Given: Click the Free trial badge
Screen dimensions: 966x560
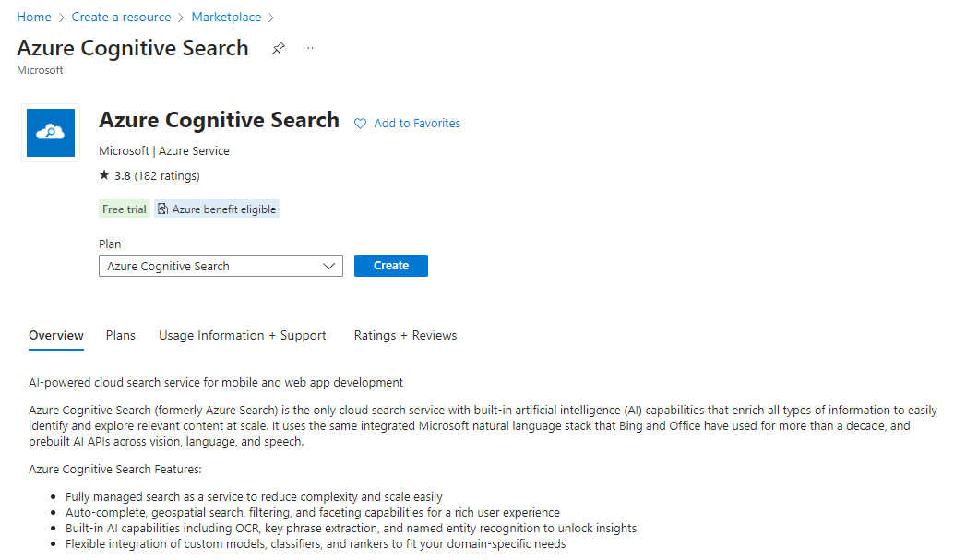Looking at the screenshot, I should (125, 209).
